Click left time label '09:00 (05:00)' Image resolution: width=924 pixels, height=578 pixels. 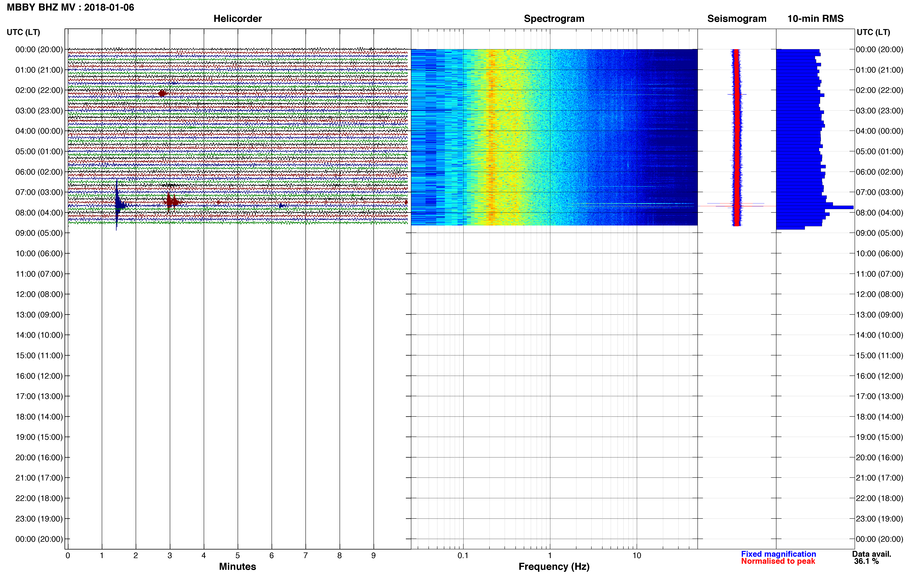(39, 233)
